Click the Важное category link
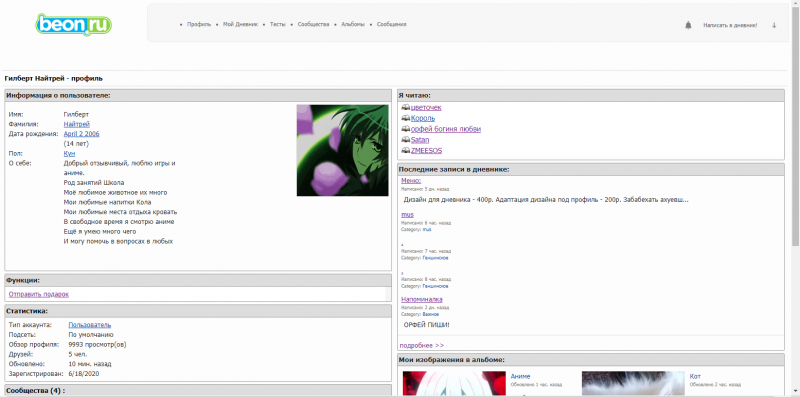The image size is (800, 397). pos(431,314)
